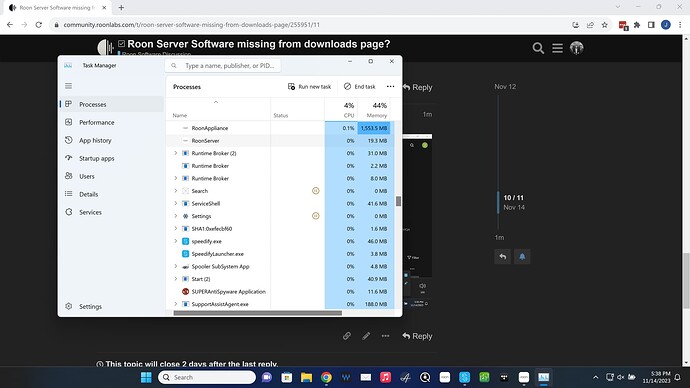This screenshot has width=690, height=388.
Task: Click Run new task button
Action: [309, 87]
